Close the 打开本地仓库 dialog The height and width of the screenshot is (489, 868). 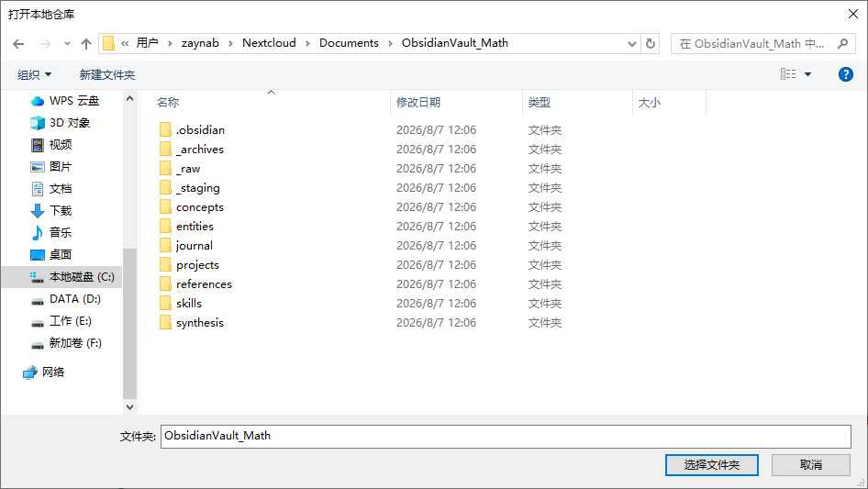point(853,14)
